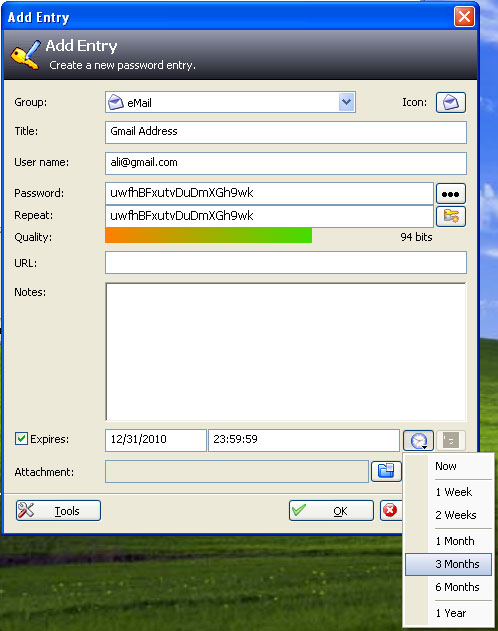Choose 1 Year expiry option
The width and height of the screenshot is (498, 631).
pyautogui.click(x=449, y=613)
